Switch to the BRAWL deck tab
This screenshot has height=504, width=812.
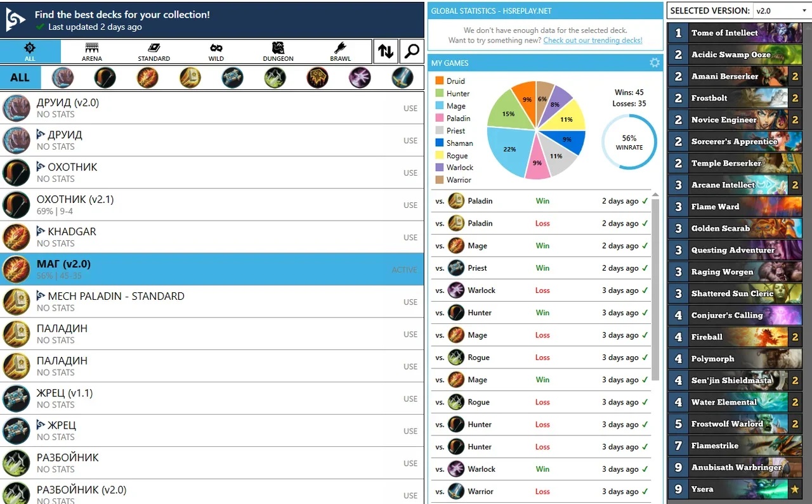click(x=341, y=51)
